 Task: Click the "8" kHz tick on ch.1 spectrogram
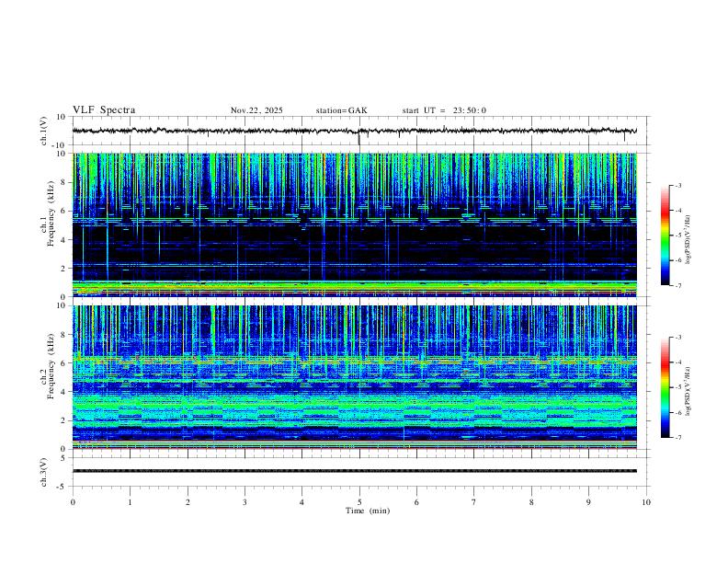coord(64,182)
